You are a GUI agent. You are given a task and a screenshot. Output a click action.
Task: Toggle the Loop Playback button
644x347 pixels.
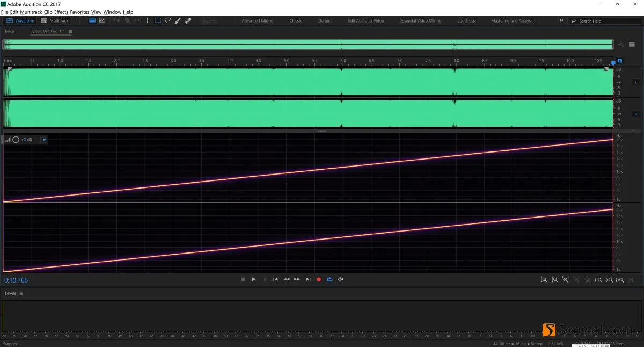click(x=330, y=279)
